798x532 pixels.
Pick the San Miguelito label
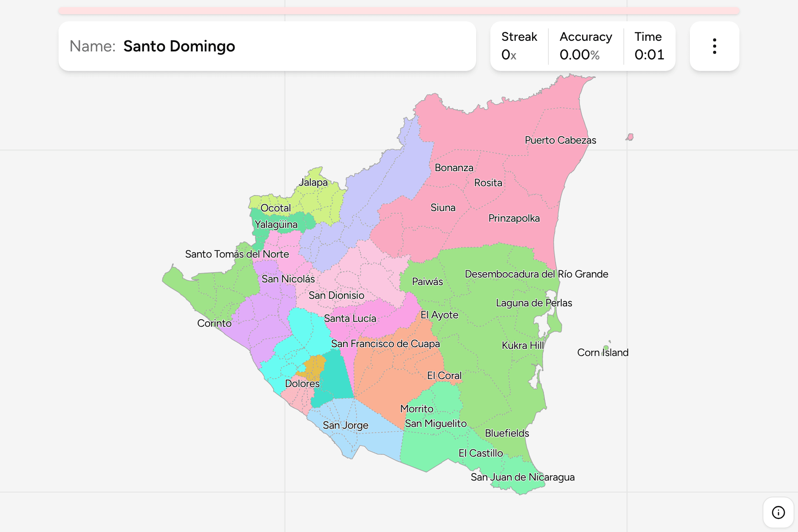pyautogui.click(x=436, y=423)
